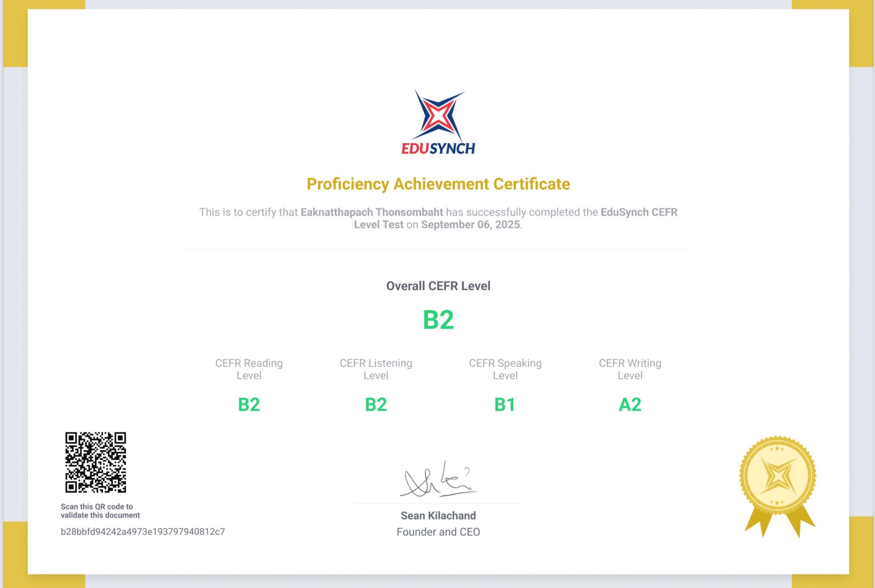Click the 'CEFR Reading Level' label
875x588 pixels.
click(249, 369)
